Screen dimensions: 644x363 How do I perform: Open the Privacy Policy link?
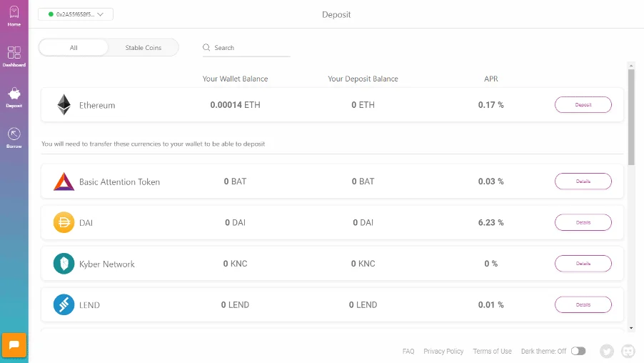tap(443, 352)
